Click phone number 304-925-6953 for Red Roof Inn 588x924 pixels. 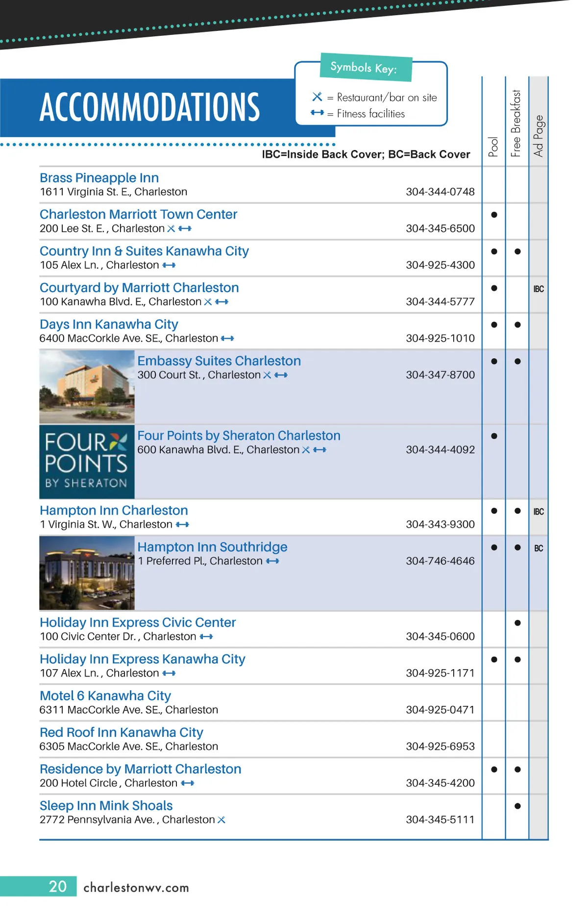coord(440,746)
